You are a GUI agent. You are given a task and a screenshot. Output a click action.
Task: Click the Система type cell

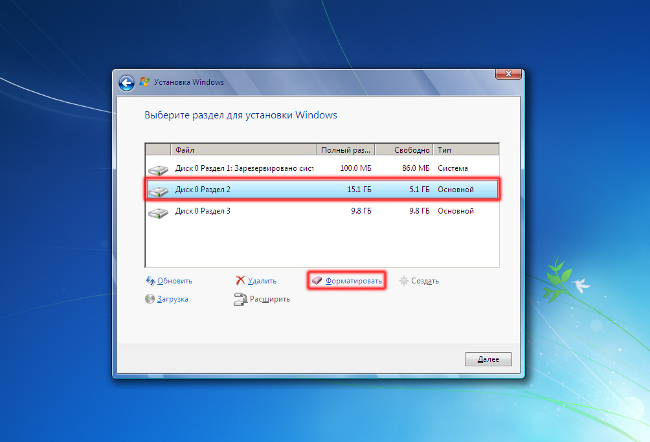click(453, 168)
